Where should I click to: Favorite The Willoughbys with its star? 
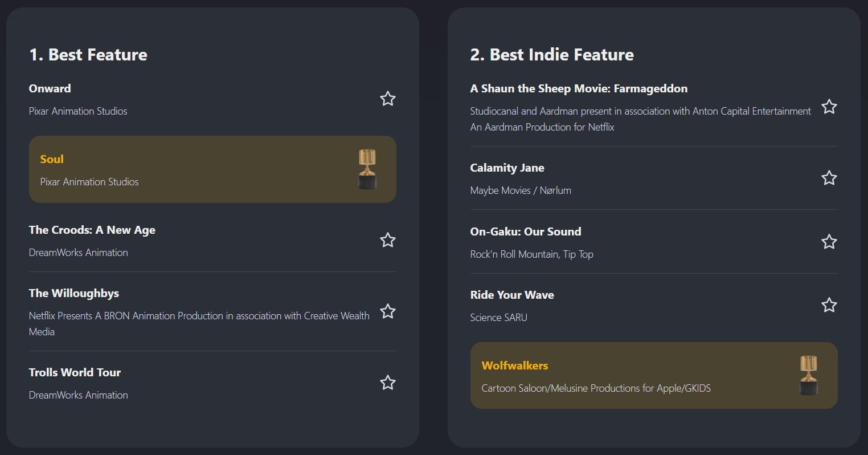(388, 311)
